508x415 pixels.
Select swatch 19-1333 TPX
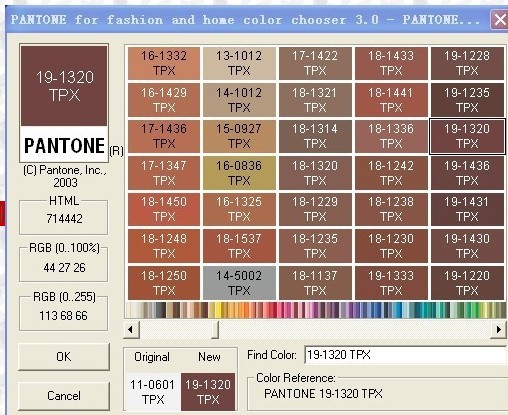pyautogui.click(x=391, y=283)
